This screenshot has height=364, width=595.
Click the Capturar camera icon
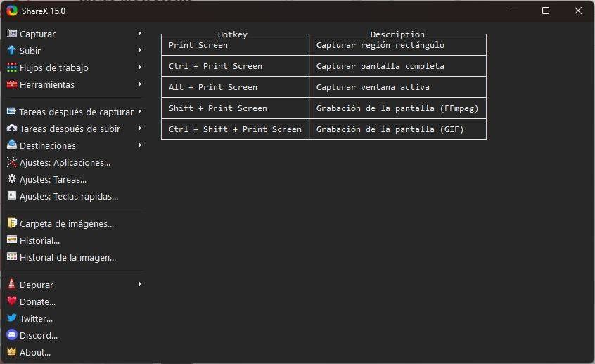click(x=11, y=34)
